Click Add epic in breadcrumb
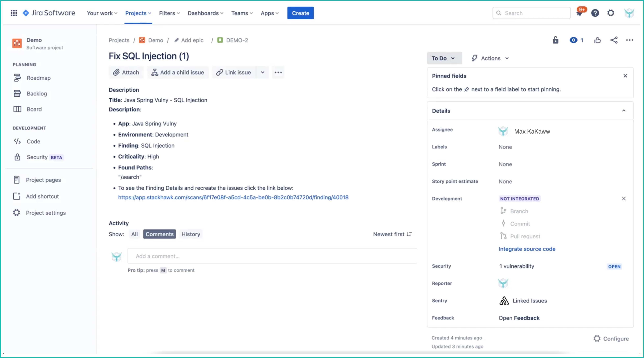 (189, 40)
